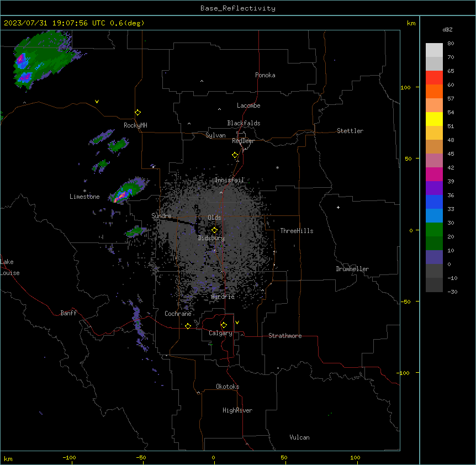Click the white caret marker west of Lacombe

(x=219, y=109)
